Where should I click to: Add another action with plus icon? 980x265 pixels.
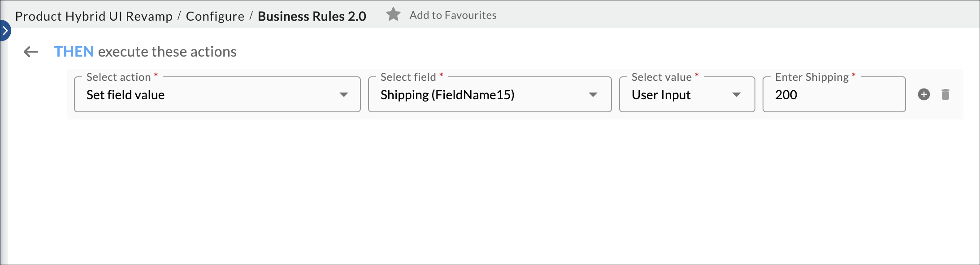(x=924, y=94)
